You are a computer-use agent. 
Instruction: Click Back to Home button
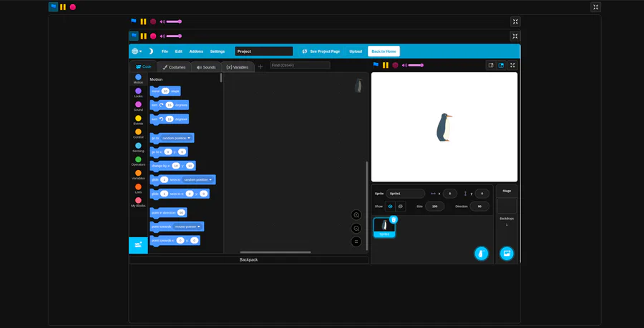click(384, 51)
